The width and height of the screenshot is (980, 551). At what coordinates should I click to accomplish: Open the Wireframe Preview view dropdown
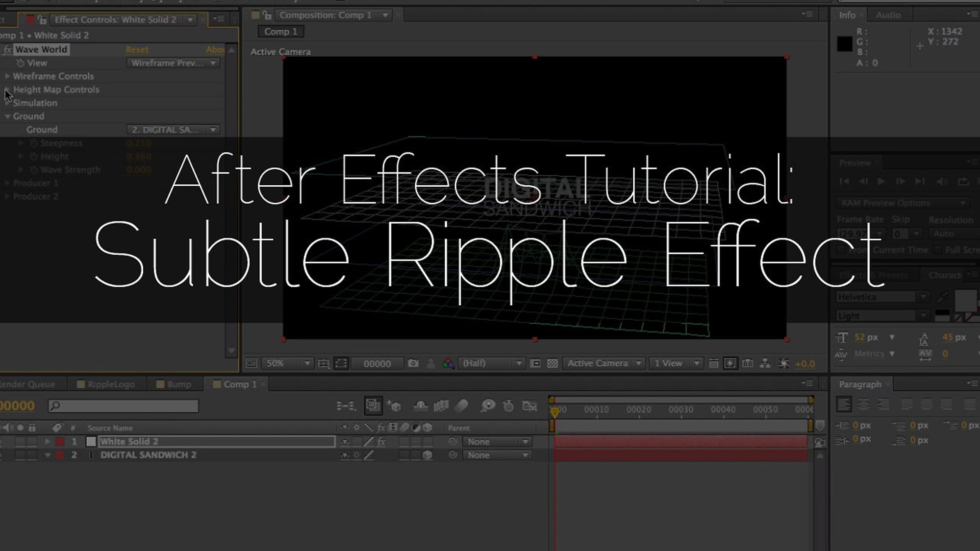[x=173, y=63]
